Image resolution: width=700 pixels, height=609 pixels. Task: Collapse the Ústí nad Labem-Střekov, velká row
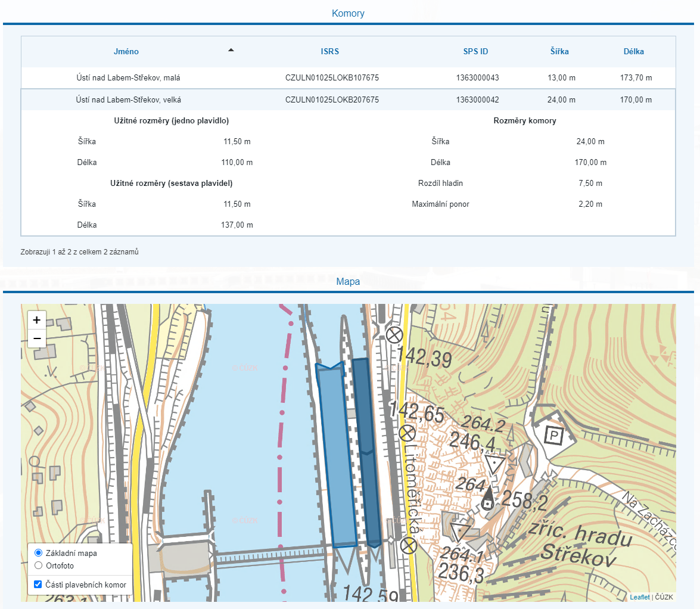[x=128, y=100]
